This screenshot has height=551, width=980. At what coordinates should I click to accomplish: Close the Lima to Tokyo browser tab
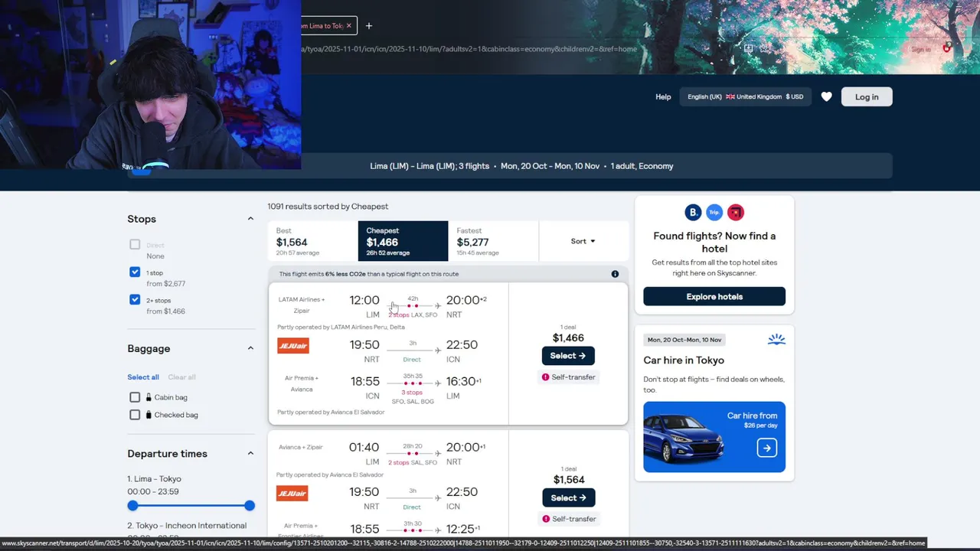(349, 25)
